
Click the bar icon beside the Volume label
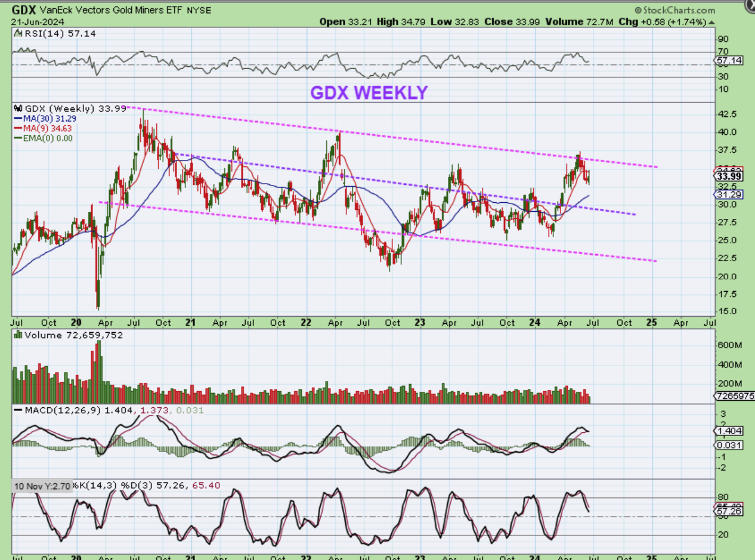[x=17, y=335]
